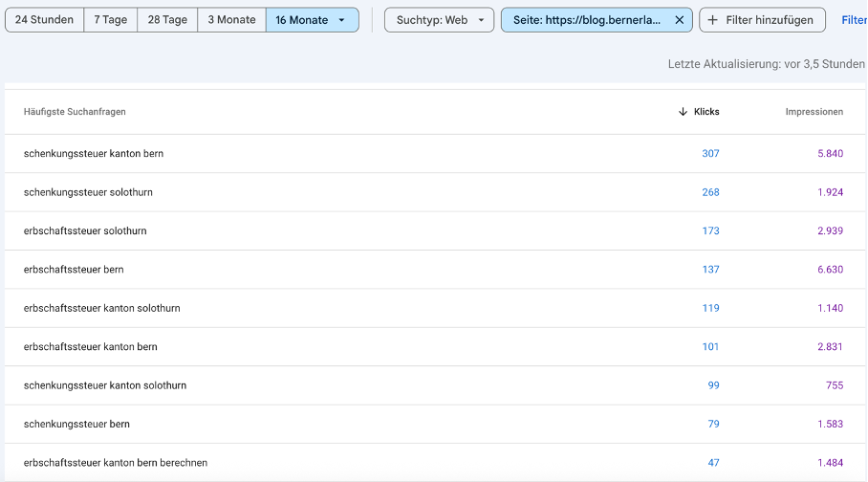Select erbschaftssteuer kanton bern berechnen query
The width and height of the screenshot is (868, 482).
coord(116,463)
